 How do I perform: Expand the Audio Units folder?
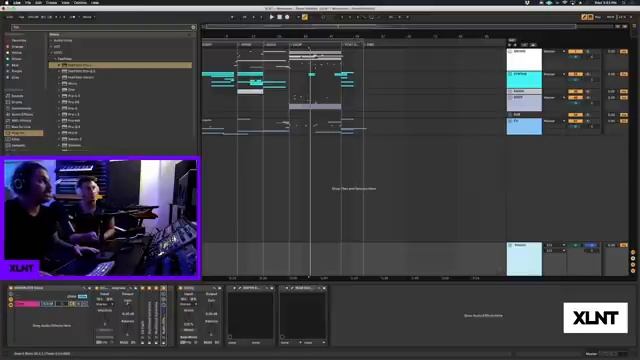[x=51, y=40]
